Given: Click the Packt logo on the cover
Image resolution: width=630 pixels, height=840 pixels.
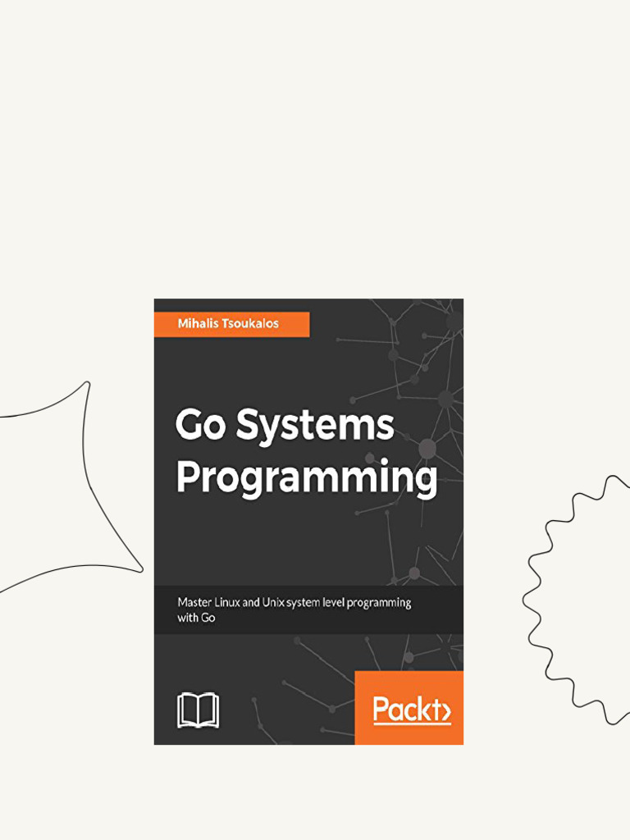Looking at the screenshot, I should pyautogui.click(x=412, y=710).
